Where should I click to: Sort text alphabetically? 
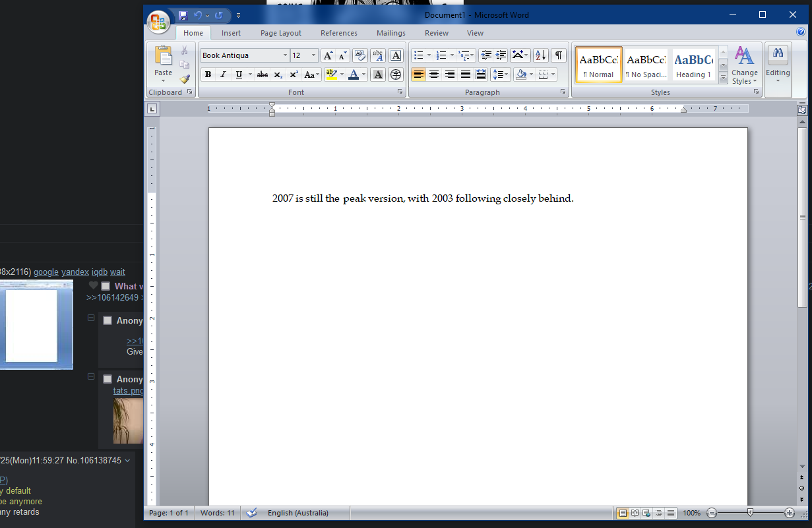(x=540, y=55)
